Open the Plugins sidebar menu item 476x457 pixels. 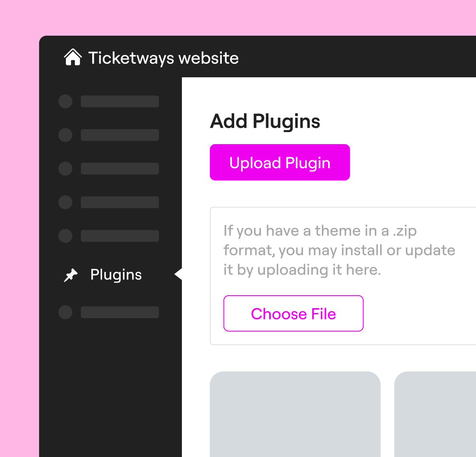[116, 275]
